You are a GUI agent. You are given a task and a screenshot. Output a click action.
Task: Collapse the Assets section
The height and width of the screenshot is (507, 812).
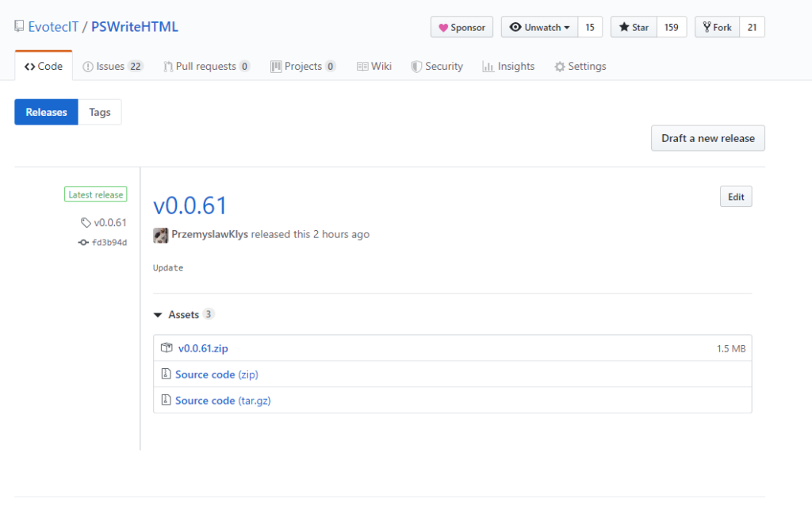(157, 314)
